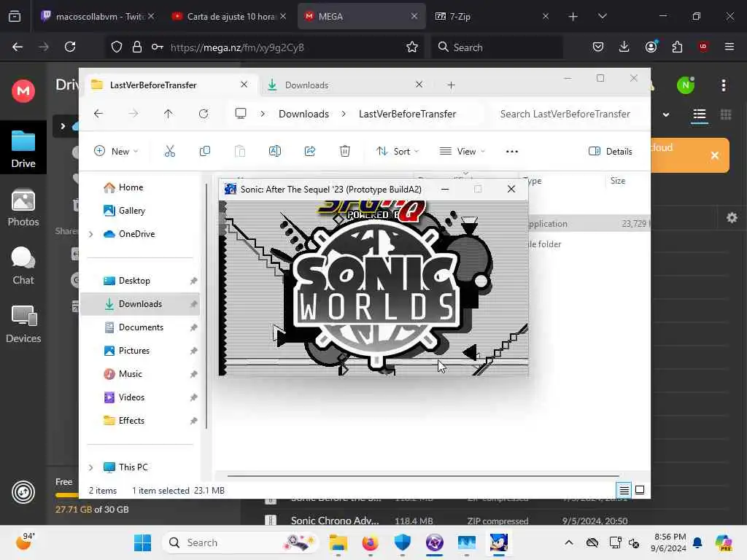
Task: Open the Firefox list all tabs chevron
Action: [602, 16]
